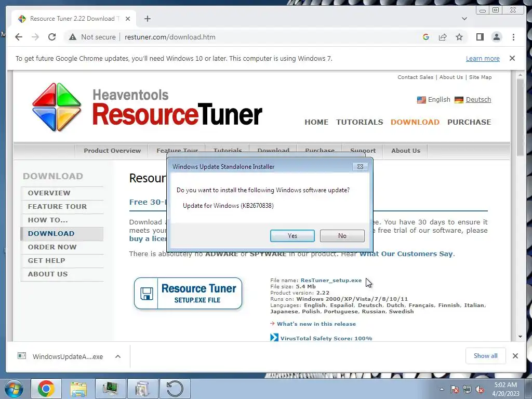Click the blue arrow icon beside VirusTotal
532x399 pixels.
coord(274,338)
